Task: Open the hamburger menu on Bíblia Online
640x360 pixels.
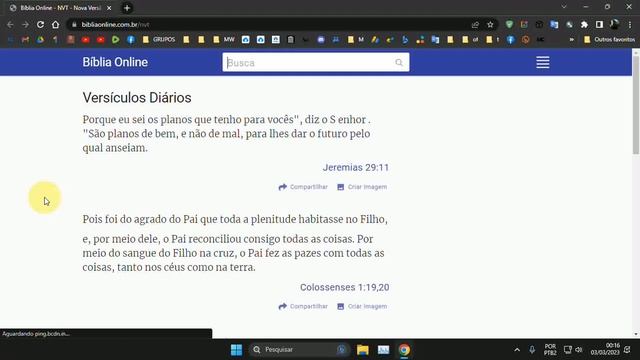Action: pos(542,62)
